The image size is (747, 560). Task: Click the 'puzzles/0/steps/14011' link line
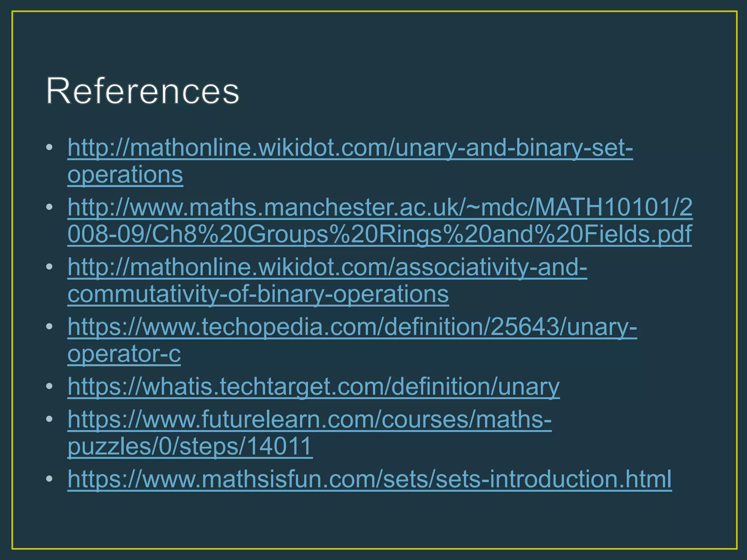[190, 446]
